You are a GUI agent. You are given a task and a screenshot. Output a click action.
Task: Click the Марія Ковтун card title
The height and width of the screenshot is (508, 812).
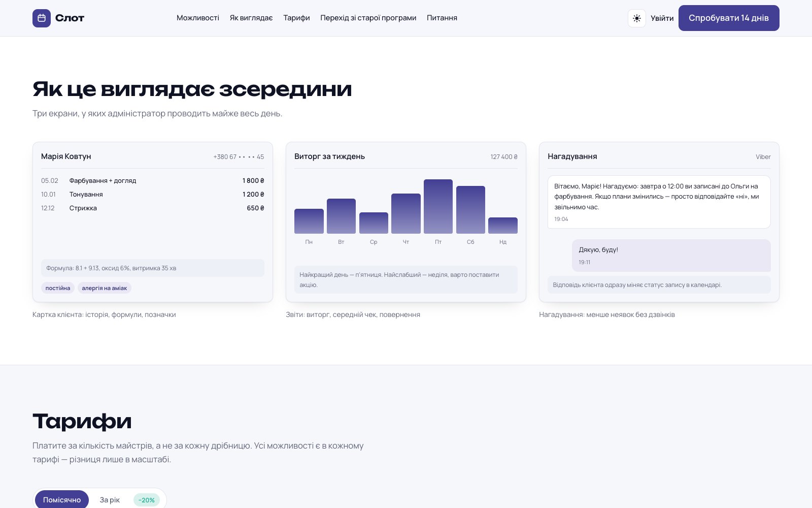pyautogui.click(x=66, y=156)
